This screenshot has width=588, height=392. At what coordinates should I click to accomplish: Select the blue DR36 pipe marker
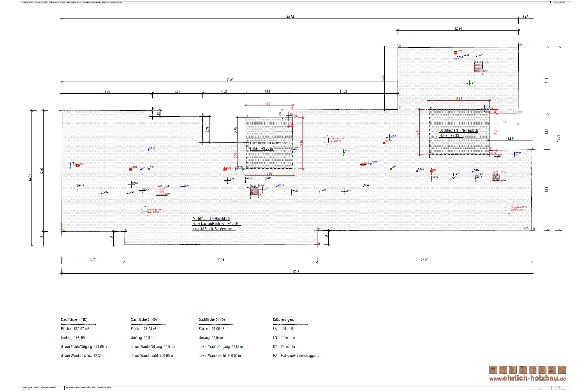click(148, 150)
